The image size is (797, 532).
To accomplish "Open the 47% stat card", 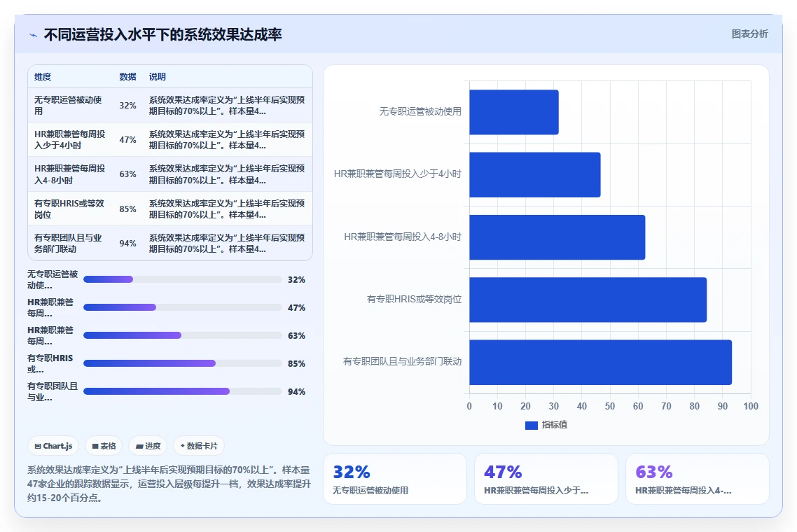I will click(x=546, y=479).
